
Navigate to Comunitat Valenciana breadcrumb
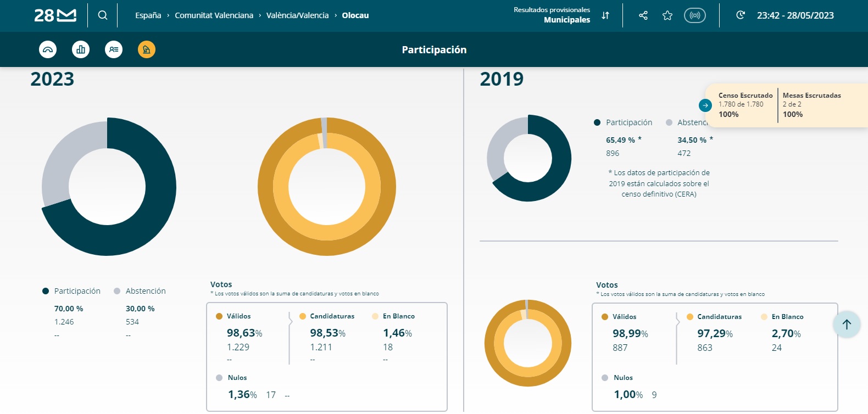214,15
